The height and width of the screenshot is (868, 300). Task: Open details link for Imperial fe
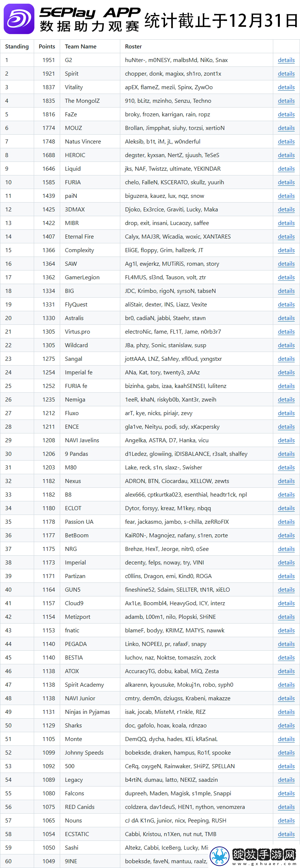[286, 373]
